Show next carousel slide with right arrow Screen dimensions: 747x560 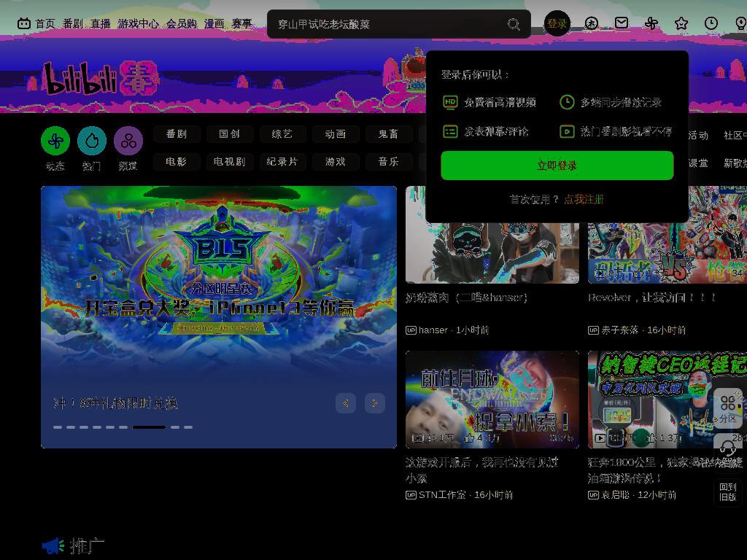click(375, 403)
